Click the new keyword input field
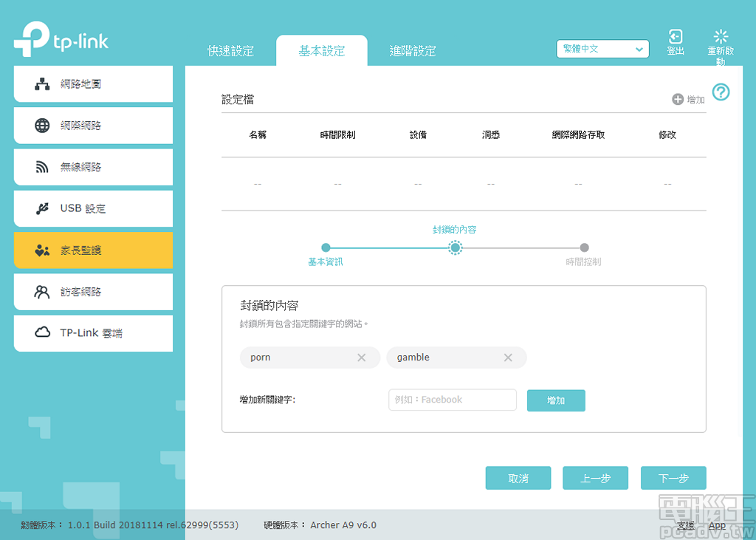This screenshot has height=540, width=756. tap(452, 400)
